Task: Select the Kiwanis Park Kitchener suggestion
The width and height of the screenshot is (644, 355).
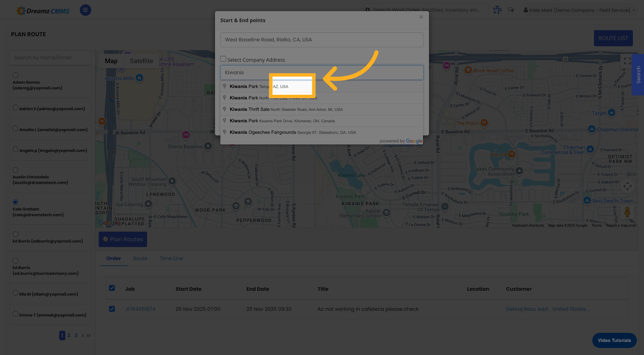Action: tap(282, 121)
